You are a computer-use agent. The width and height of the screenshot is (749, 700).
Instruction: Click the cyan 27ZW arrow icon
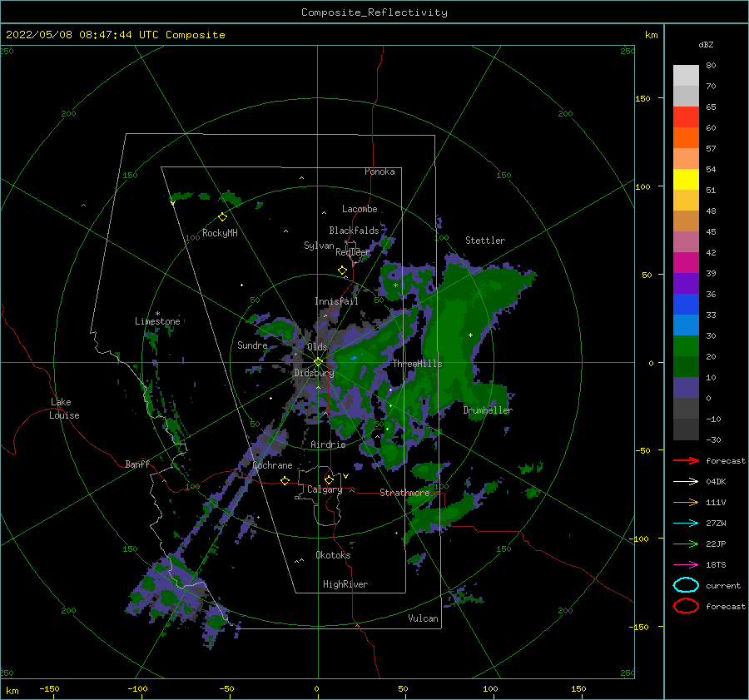pyautogui.click(x=686, y=524)
